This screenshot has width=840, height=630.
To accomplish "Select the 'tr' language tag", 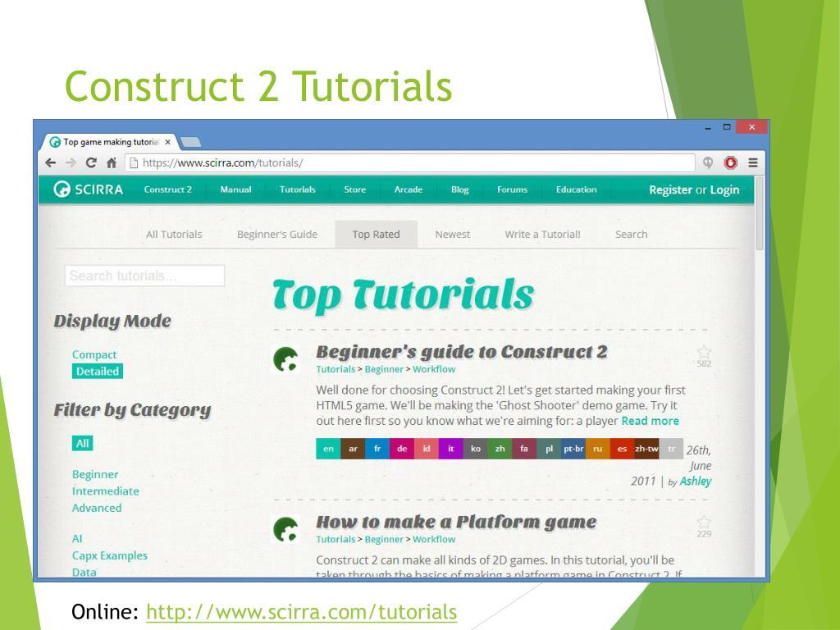I will (x=671, y=449).
